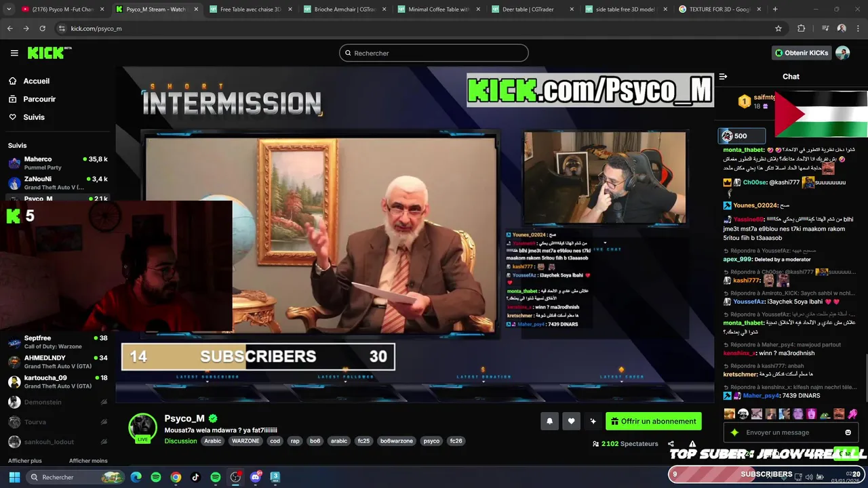Bookmark page with the star icon
This screenshot has height=488, width=868.
(x=778, y=28)
